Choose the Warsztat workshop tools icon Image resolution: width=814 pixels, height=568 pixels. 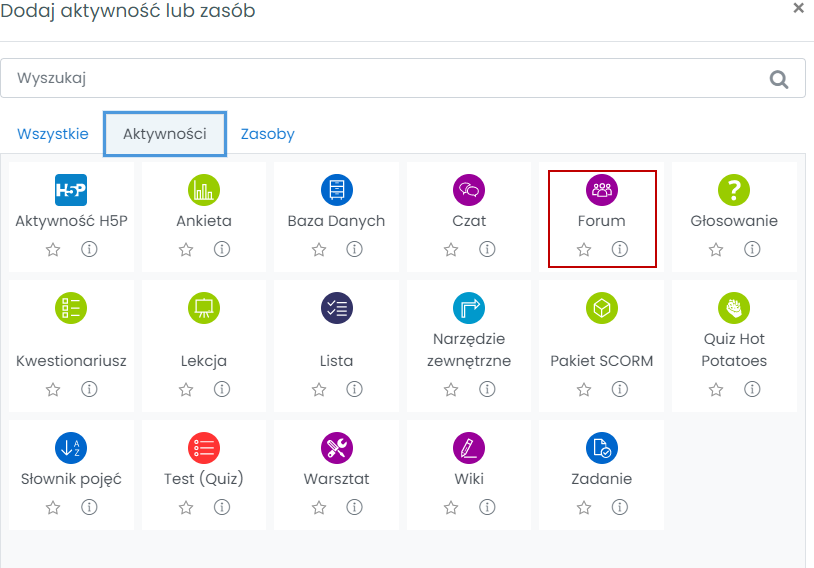pyautogui.click(x=336, y=447)
